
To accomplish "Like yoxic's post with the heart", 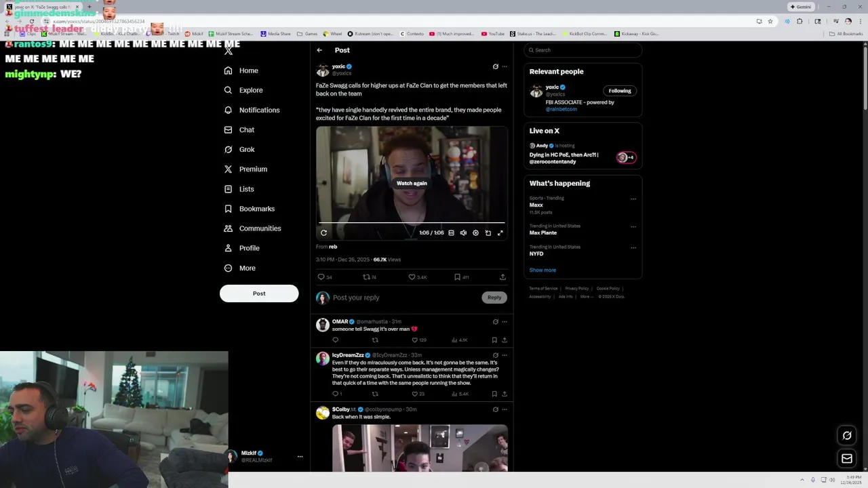I will click(412, 277).
